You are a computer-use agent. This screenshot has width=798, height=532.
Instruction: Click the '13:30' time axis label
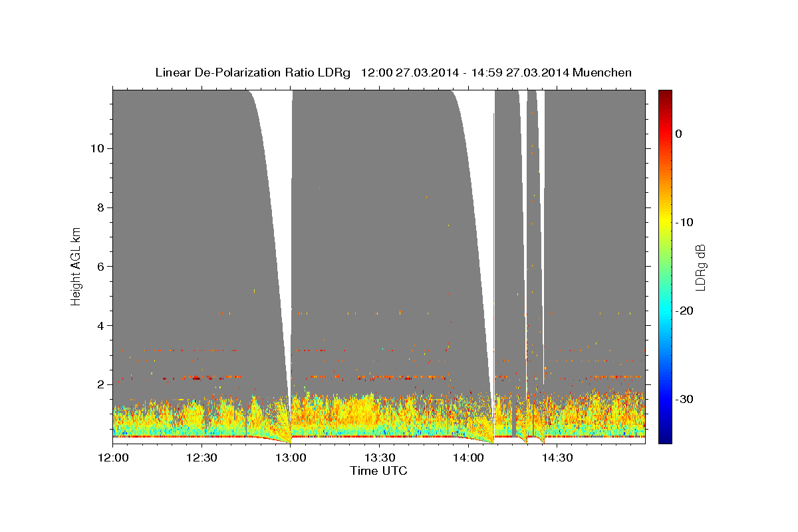379,458
